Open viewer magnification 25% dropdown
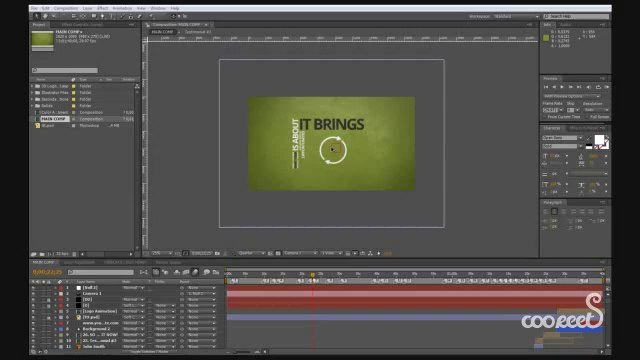The height and width of the screenshot is (360, 640). tap(162, 253)
